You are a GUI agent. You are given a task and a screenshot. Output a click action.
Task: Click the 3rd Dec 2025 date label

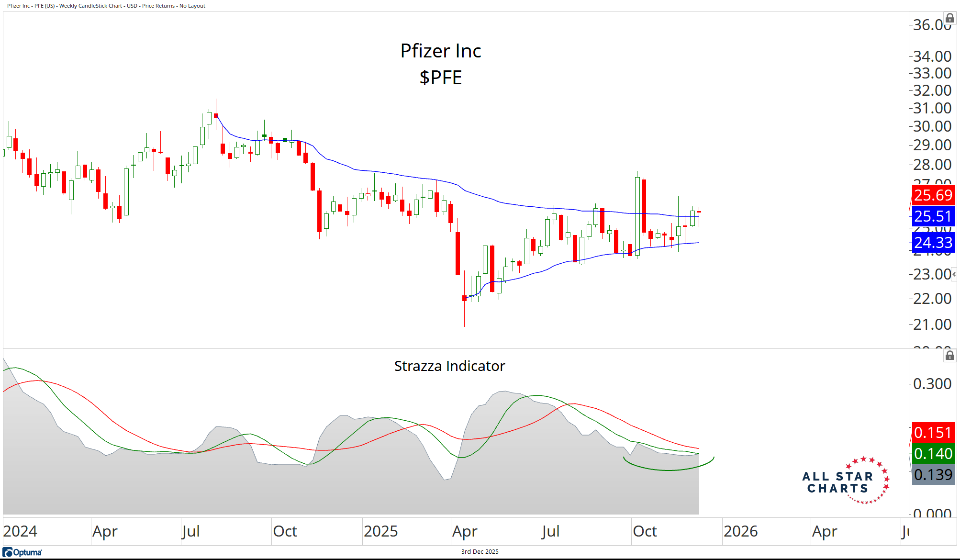[x=480, y=552]
